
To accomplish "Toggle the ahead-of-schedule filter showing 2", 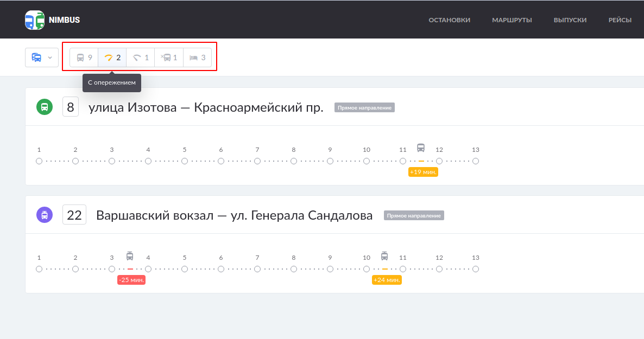I will click(x=112, y=57).
